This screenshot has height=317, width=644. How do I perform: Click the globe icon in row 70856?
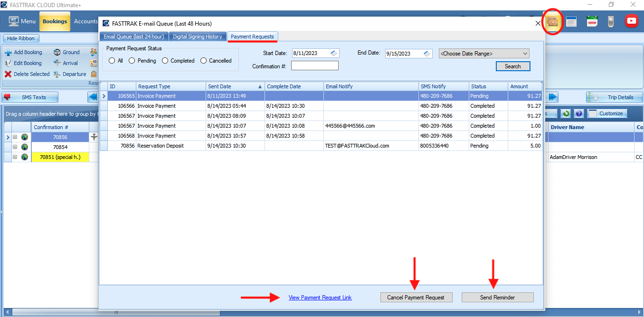[25, 137]
